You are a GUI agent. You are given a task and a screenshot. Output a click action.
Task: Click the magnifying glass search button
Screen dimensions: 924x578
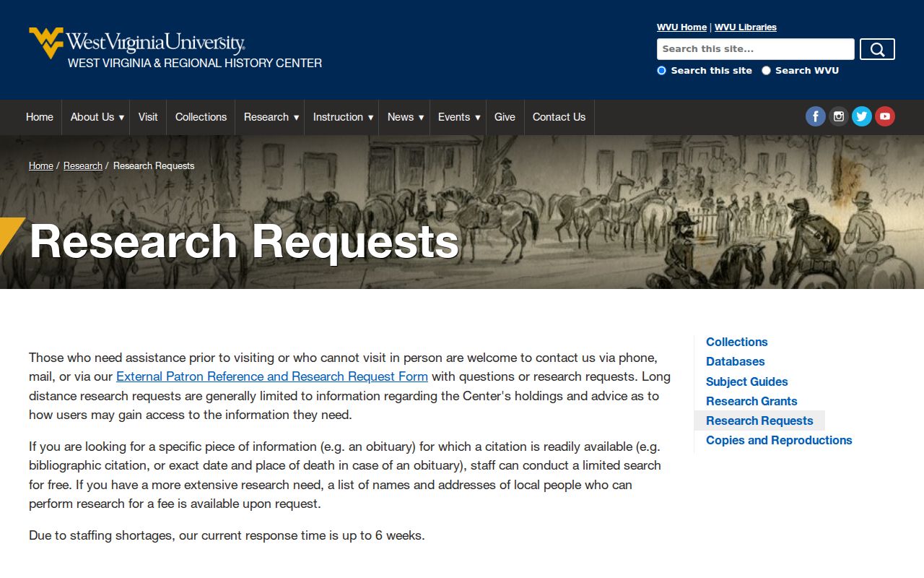(x=877, y=49)
